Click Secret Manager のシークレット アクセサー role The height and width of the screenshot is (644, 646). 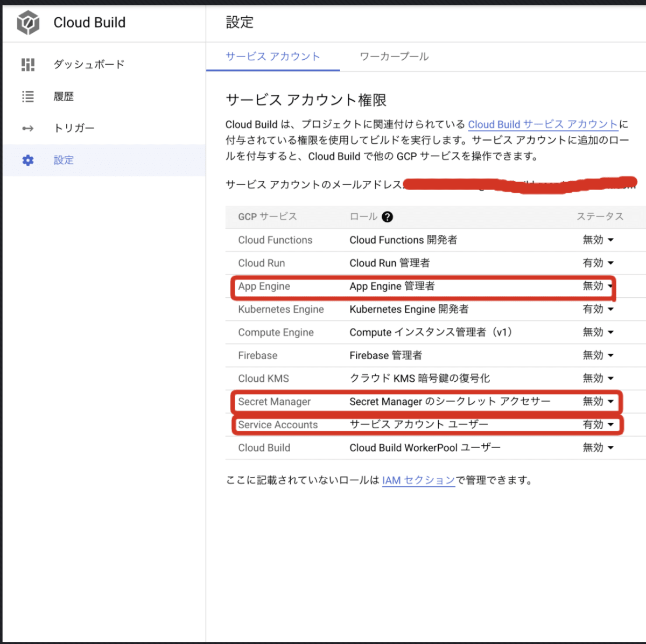click(x=450, y=402)
